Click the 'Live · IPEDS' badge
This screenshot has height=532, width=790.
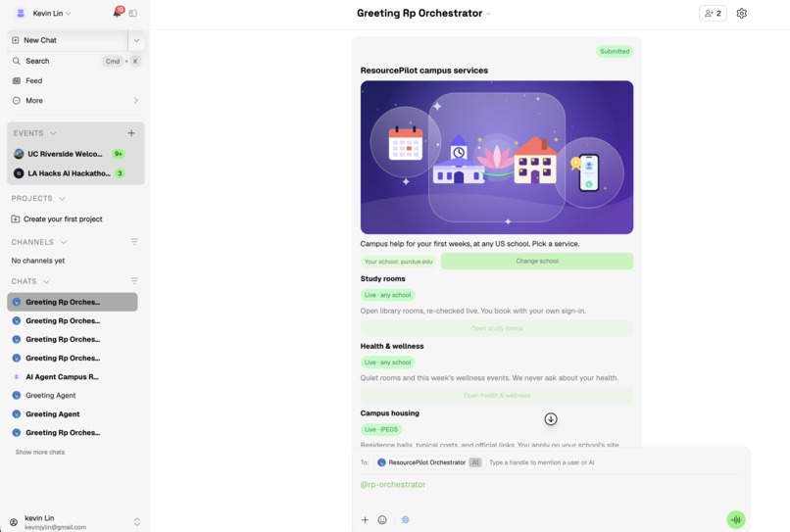[381, 429]
